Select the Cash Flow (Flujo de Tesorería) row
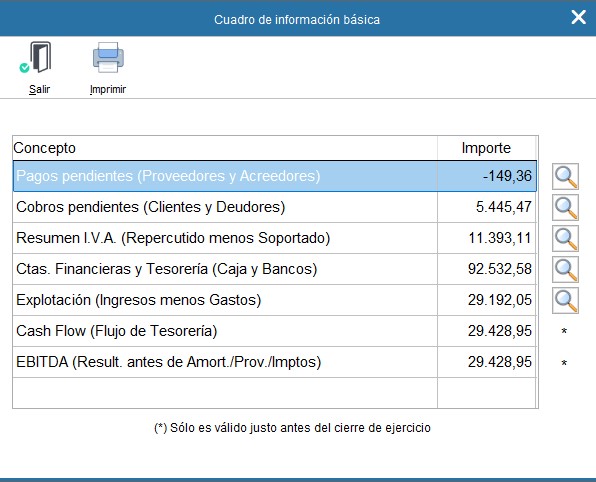596x482 pixels. click(274, 331)
